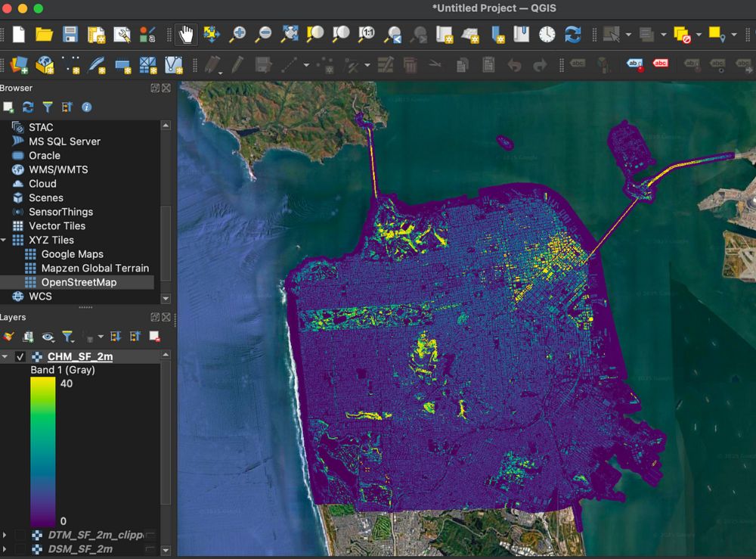Save the project with the floppy disk icon
756x559 pixels.
click(70, 34)
